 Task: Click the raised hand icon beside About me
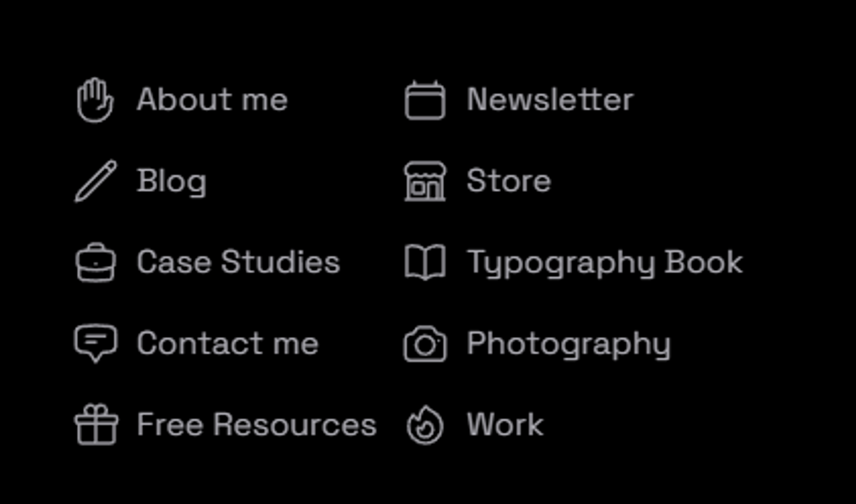(95, 100)
